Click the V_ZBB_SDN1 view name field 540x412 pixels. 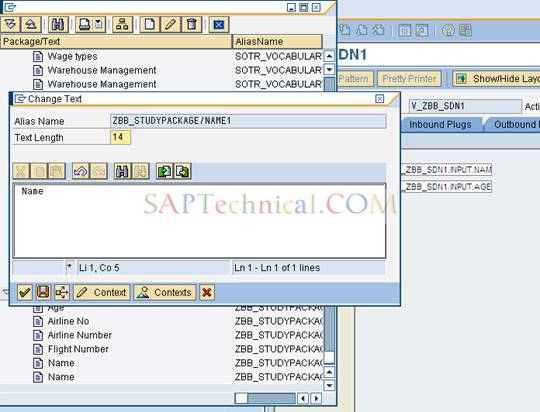pos(465,106)
